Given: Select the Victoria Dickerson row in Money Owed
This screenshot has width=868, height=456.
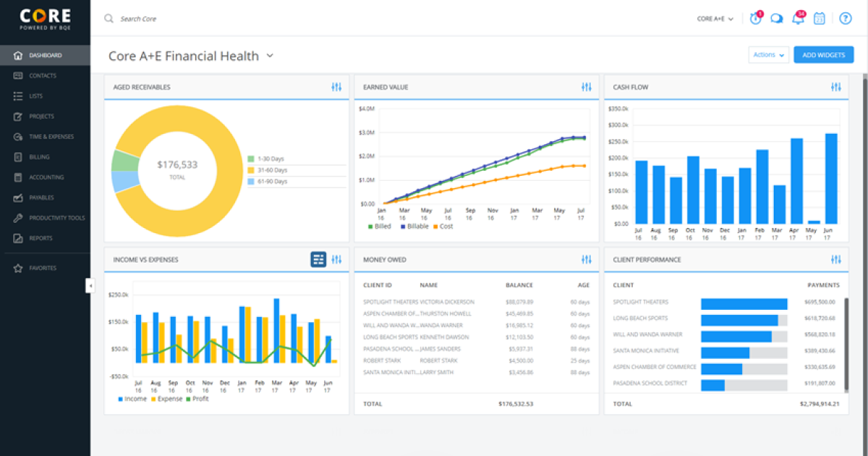Looking at the screenshot, I should [477, 302].
